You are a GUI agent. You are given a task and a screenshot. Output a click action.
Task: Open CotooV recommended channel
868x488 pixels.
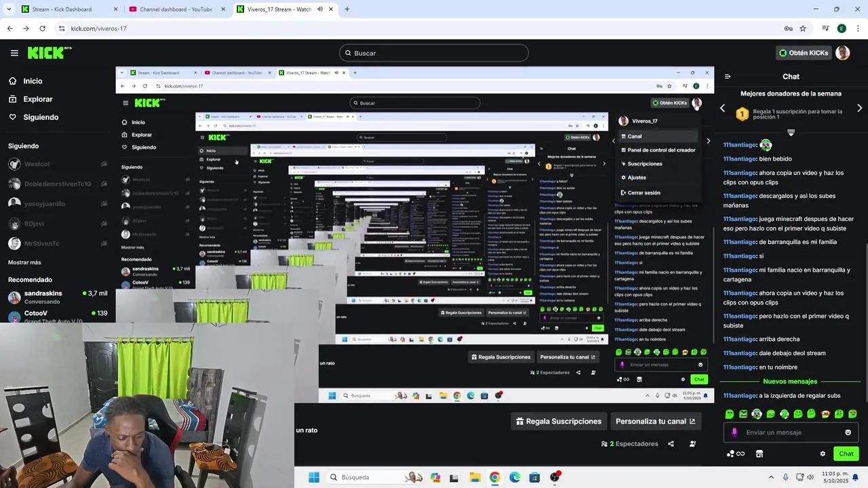pos(58,316)
